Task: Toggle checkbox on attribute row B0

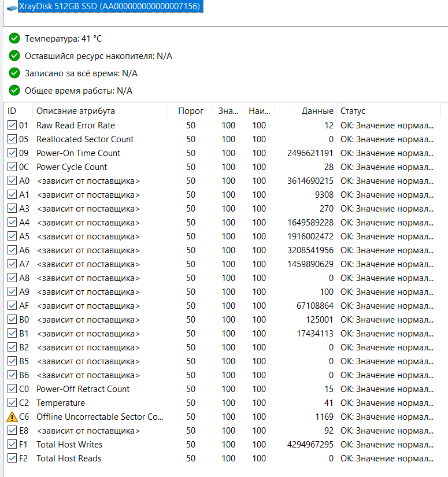Action: (12, 319)
